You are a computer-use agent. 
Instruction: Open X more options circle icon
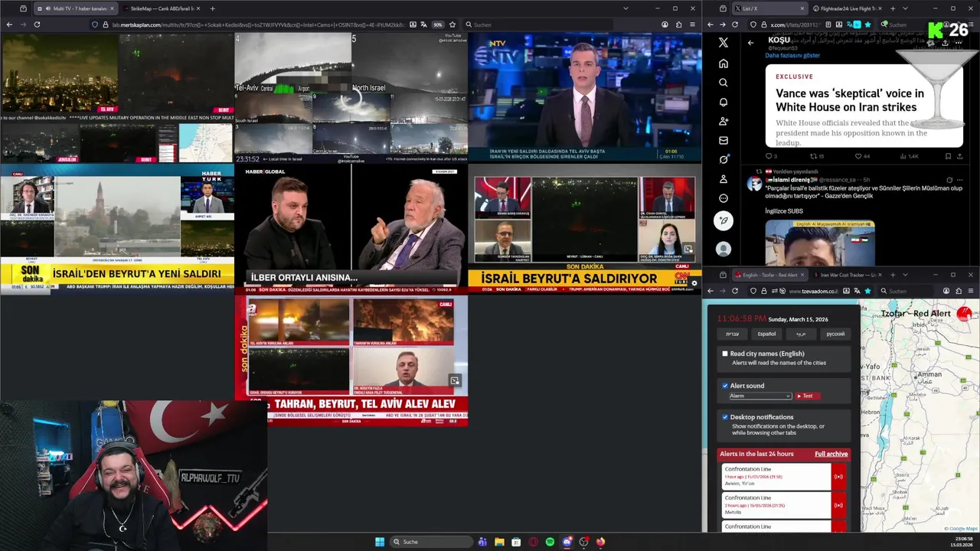(724, 198)
